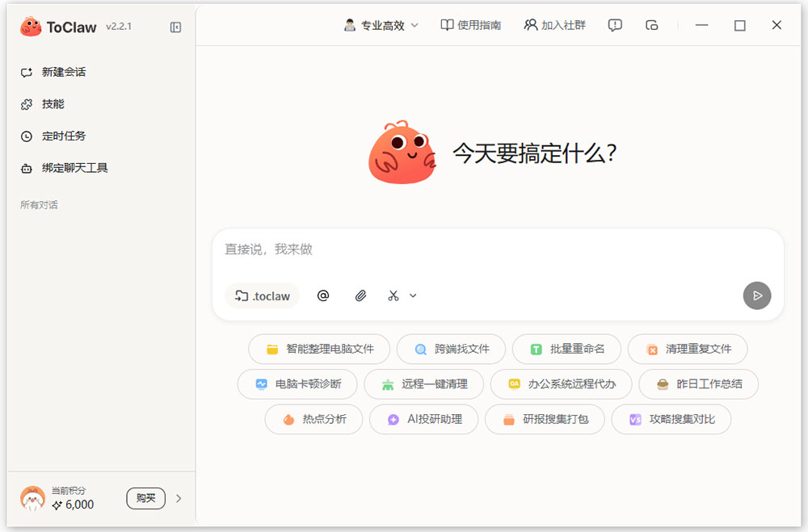Screen dimensions: 808x532
Task: Start the AI投研助理 assistant
Action: tap(423, 420)
